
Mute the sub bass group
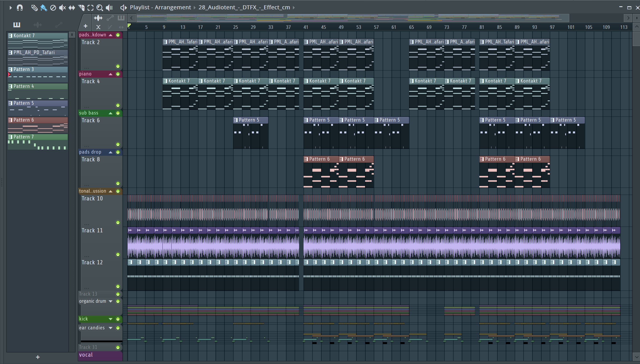(118, 113)
